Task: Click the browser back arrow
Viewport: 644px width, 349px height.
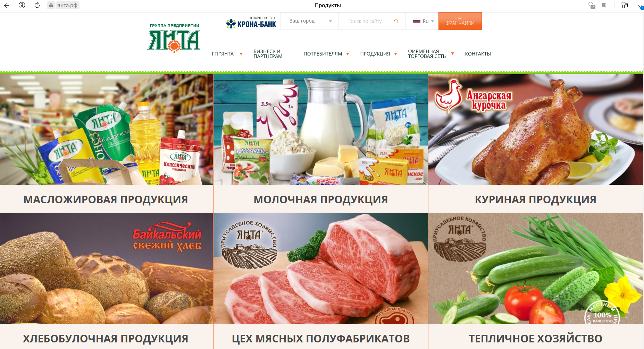Action: click(x=6, y=5)
